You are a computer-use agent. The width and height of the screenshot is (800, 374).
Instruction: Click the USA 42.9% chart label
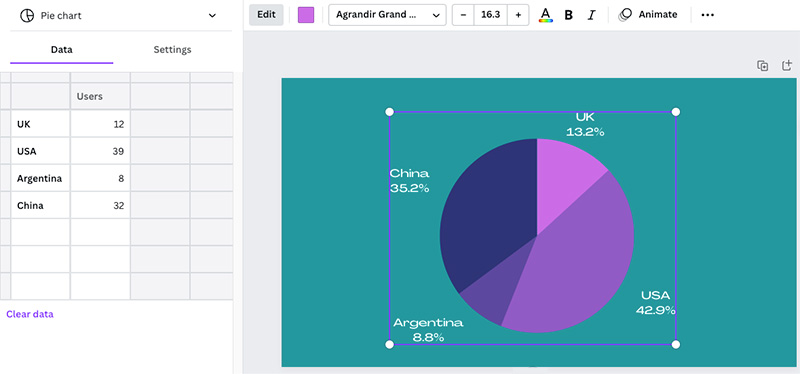[656, 303]
